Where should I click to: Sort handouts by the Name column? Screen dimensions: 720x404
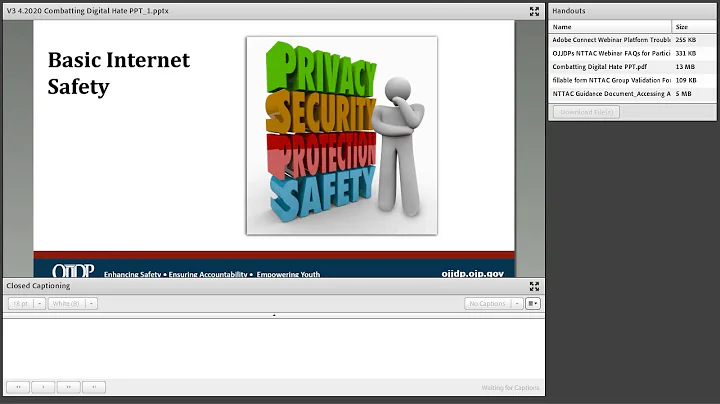610,27
